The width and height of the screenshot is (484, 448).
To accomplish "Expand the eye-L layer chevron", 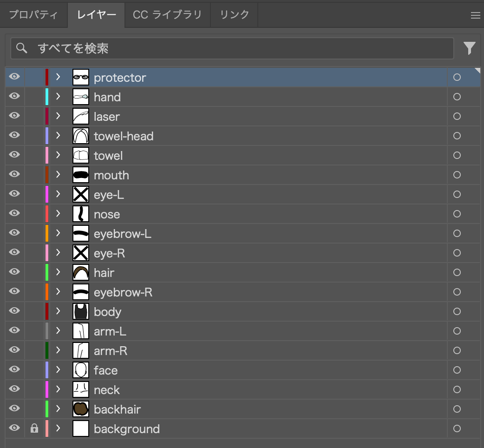I will tap(58, 194).
